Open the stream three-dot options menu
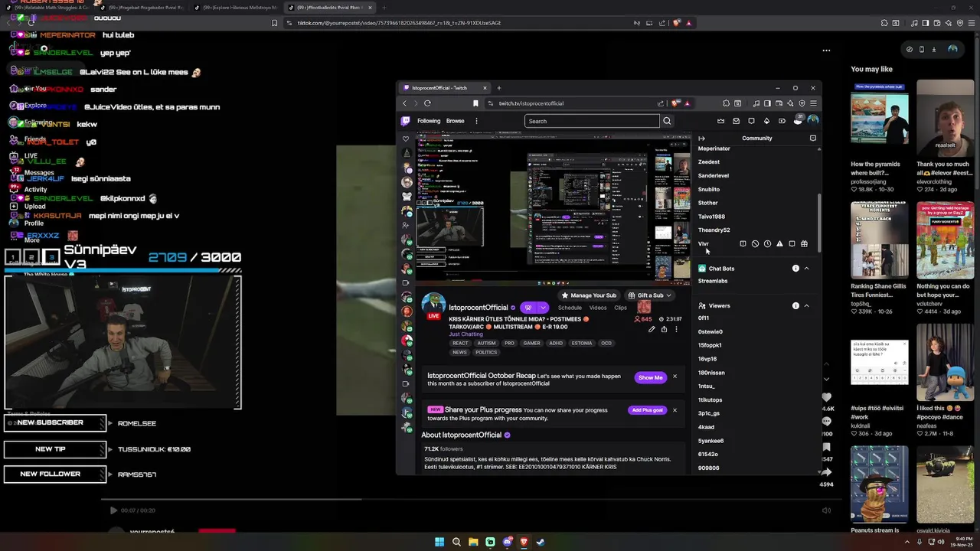Screen dimensions: 980x551 point(676,329)
